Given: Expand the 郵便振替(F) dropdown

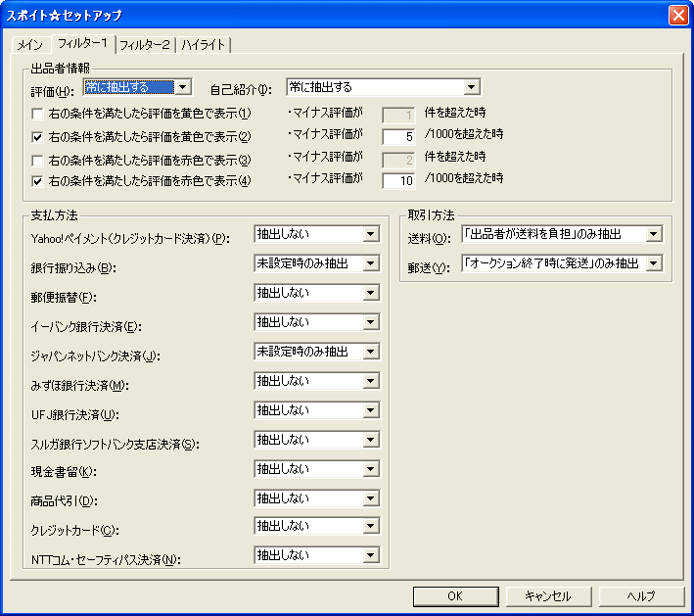Looking at the screenshot, I should tap(317, 293).
